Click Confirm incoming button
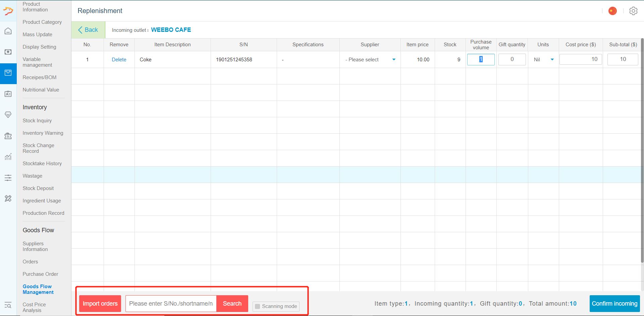The height and width of the screenshot is (316, 644). coord(614,304)
